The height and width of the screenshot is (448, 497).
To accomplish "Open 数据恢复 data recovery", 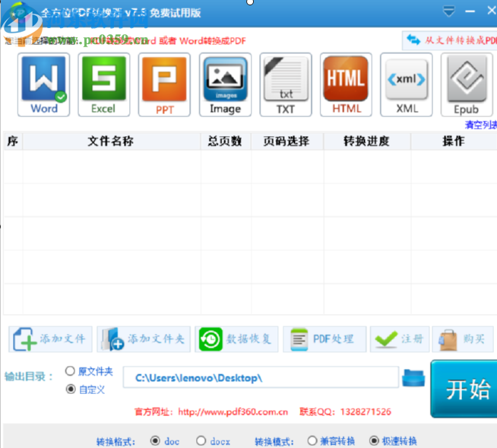I will (x=236, y=339).
